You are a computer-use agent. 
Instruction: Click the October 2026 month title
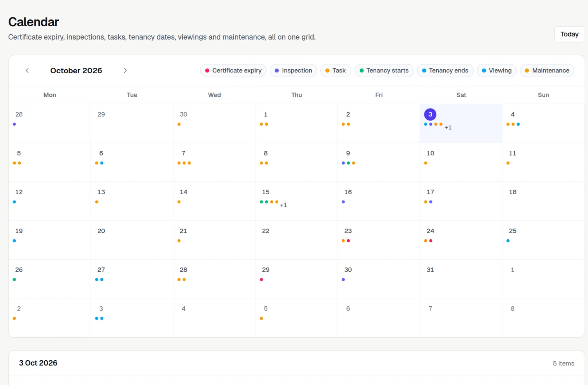point(76,70)
